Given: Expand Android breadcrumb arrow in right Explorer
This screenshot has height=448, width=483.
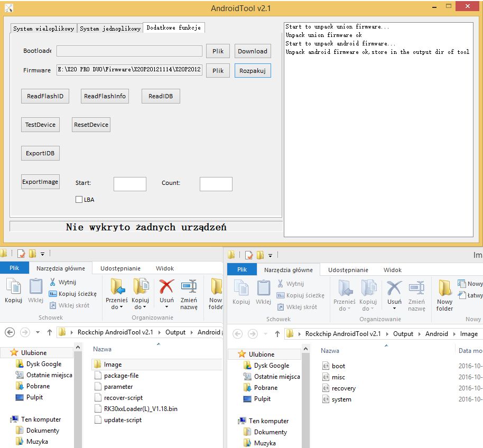Looking at the screenshot, I should [454, 334].
